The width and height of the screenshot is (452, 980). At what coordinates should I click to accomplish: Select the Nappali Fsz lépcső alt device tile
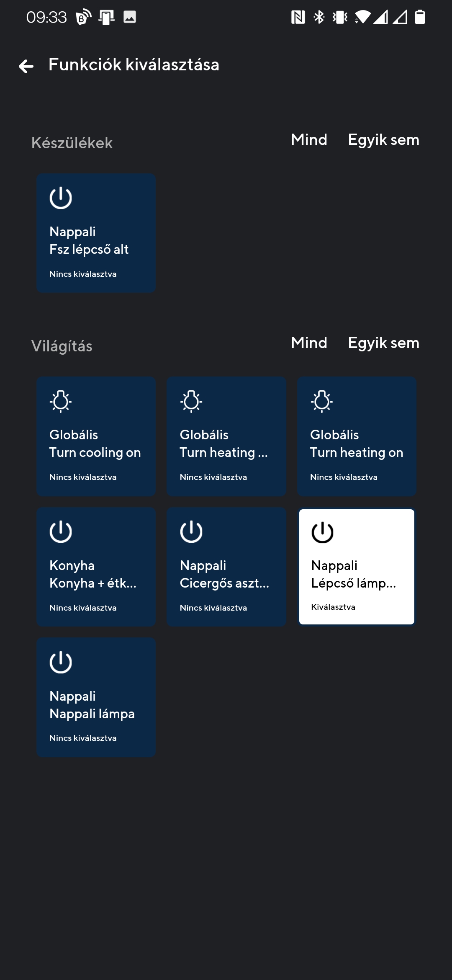[96, 233]
